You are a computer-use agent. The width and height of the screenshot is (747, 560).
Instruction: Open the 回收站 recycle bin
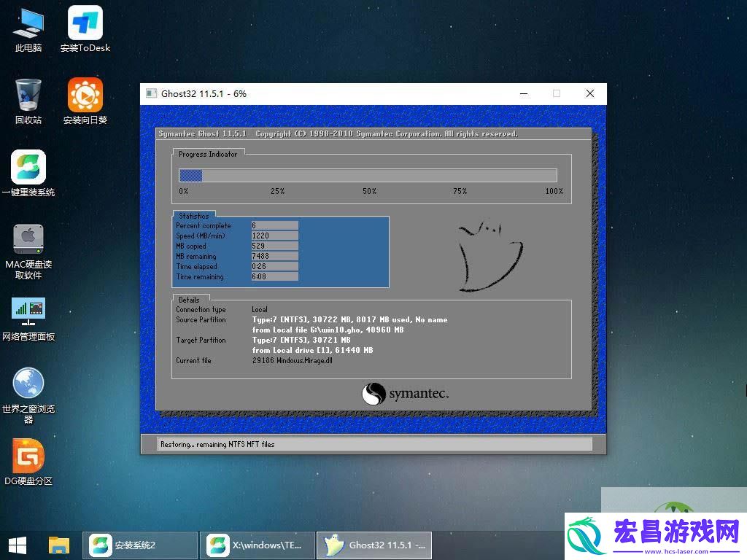click(28, 101)
